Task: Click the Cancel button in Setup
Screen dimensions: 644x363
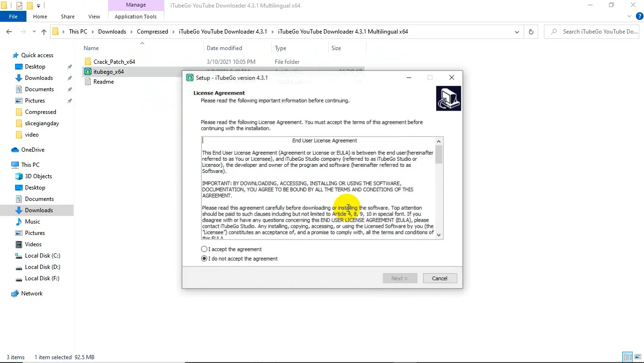Action: 439,278
